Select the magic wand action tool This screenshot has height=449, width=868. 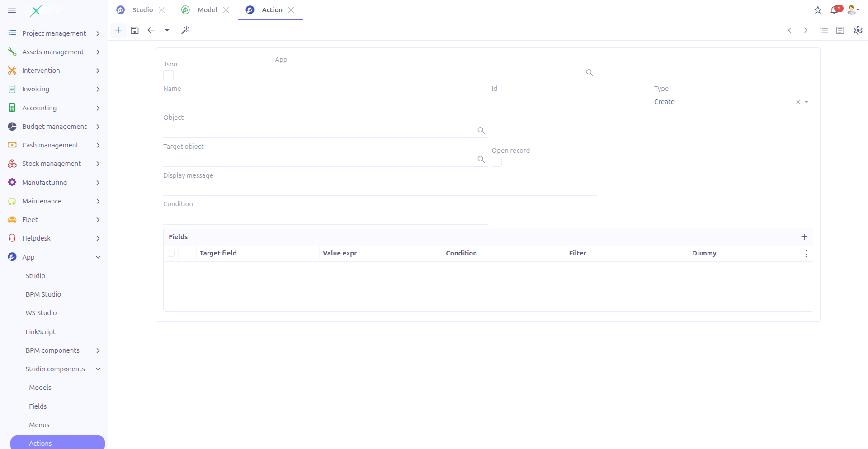(x=185, y=30)
